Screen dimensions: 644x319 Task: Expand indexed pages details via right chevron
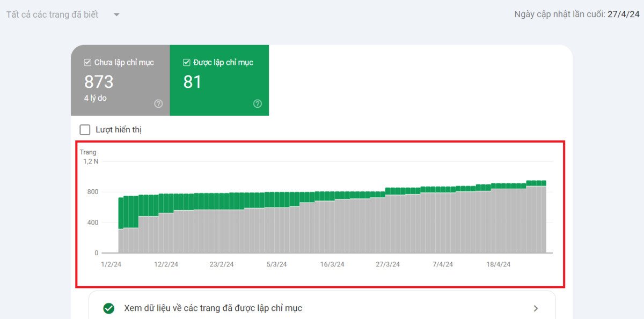coord(535,308)
